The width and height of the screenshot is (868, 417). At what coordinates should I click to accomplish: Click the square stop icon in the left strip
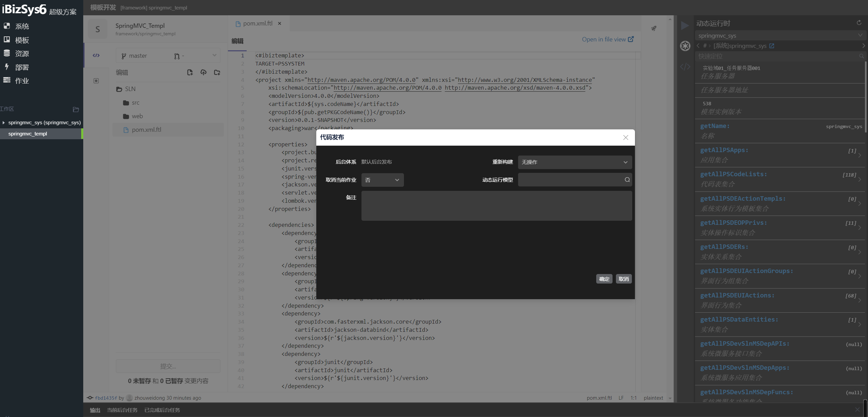coord(96,81)
